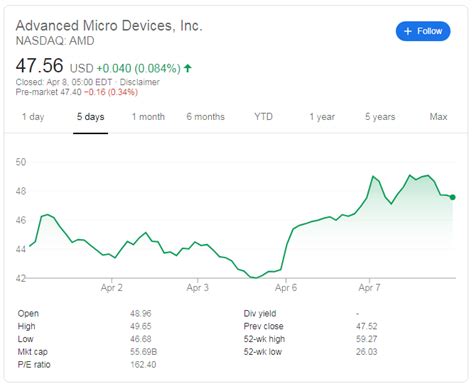
Task: Click the plus icon in Follow button
Action: (x=408, y=31)
